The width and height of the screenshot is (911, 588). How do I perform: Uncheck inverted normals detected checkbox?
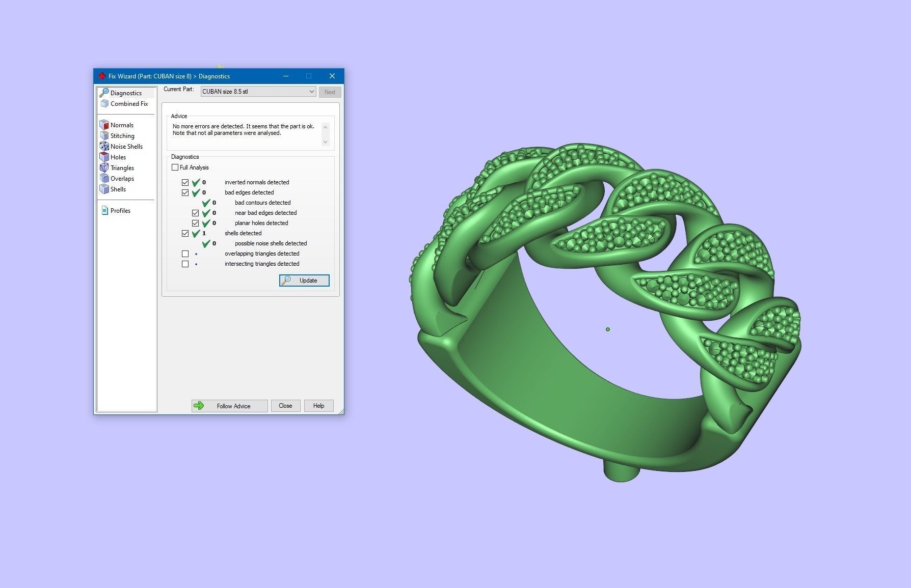[x=185, y=182]
